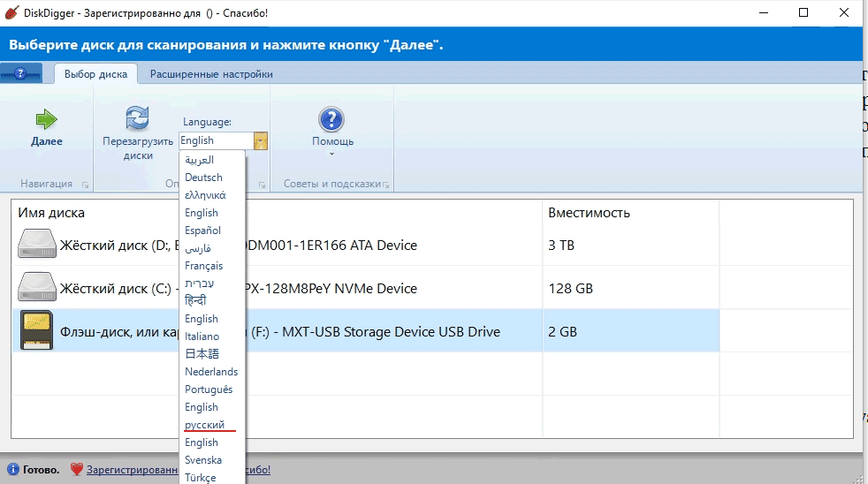The width and height of the screenshot is (868, 484).
Task: Select the ATA Device disk row
Action: [366, 245]
